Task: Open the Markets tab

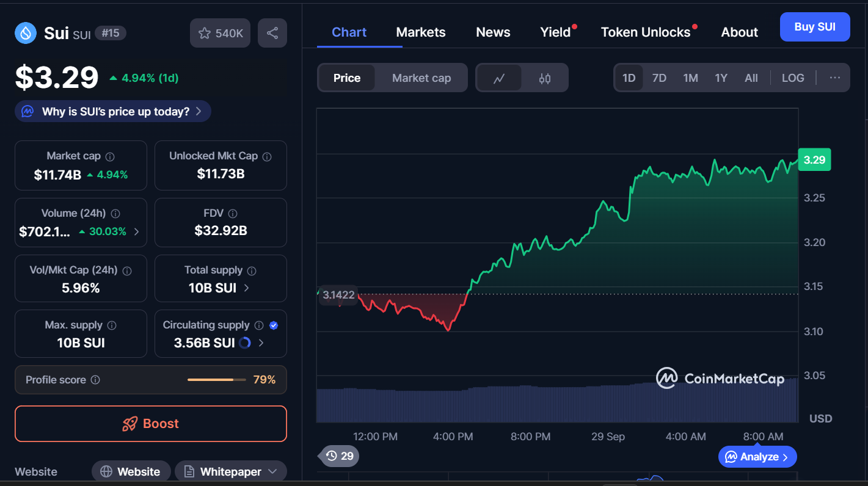Action: tap(421, 32)
